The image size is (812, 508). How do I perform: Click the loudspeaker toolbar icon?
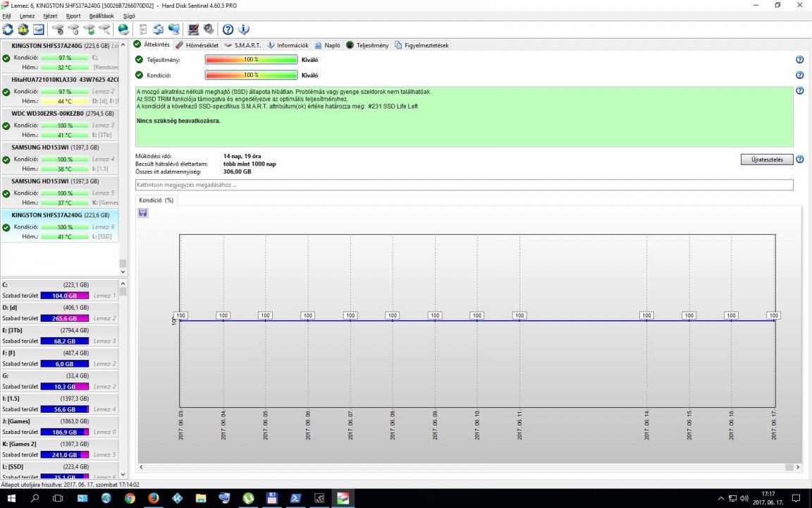click(x=209, y=30)
